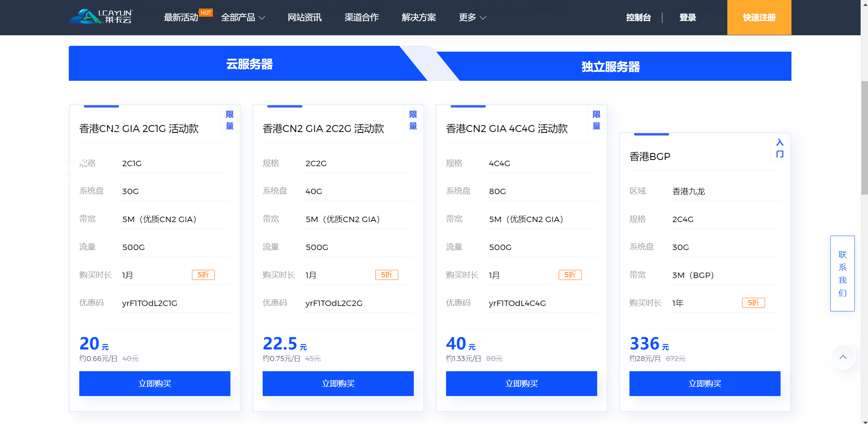Screen dimensions: 868x424
Task: Click the 5折 tag on 香港BGP card
Action: [753, 303]
